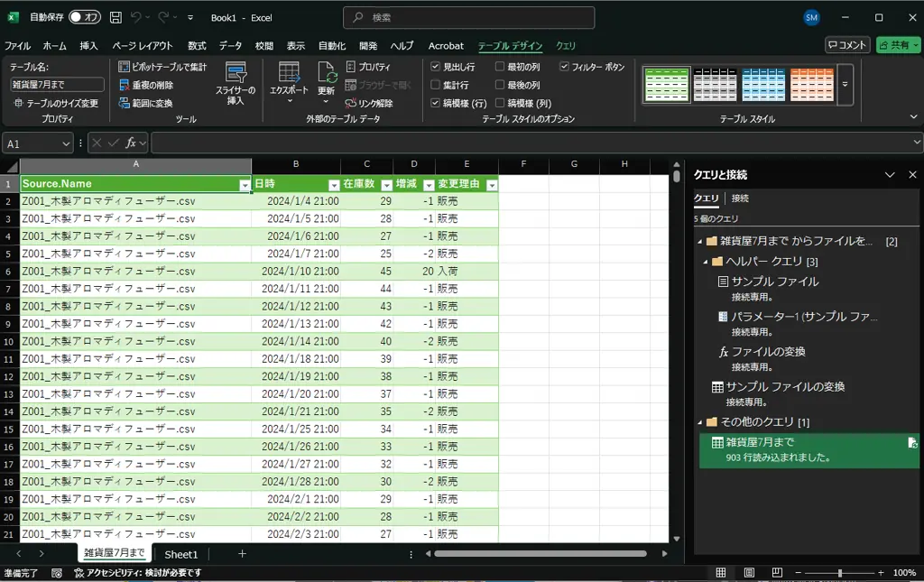Open Source.Name column filter dropdown
Screen dimensions: 924x582
(x=245, y=185)
